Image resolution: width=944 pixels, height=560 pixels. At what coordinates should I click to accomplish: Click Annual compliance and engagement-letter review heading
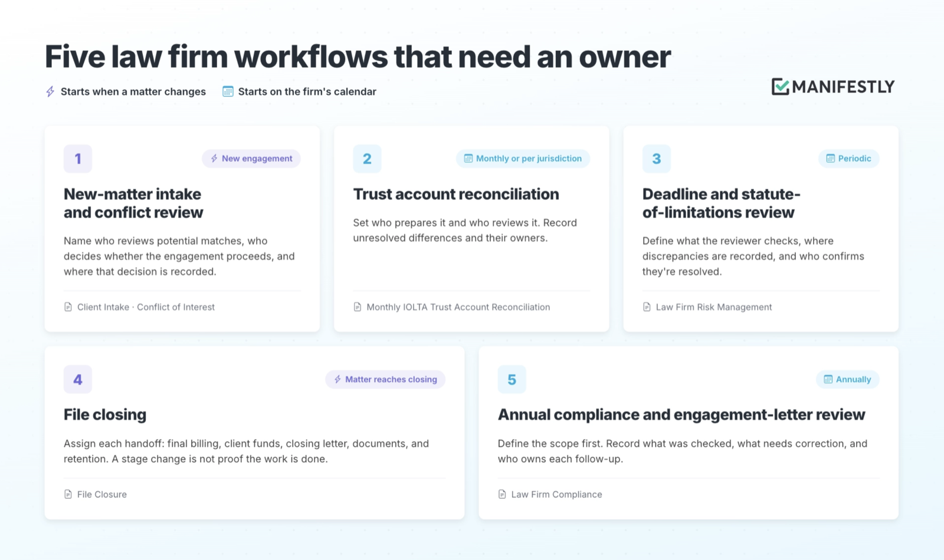point(681,414)
